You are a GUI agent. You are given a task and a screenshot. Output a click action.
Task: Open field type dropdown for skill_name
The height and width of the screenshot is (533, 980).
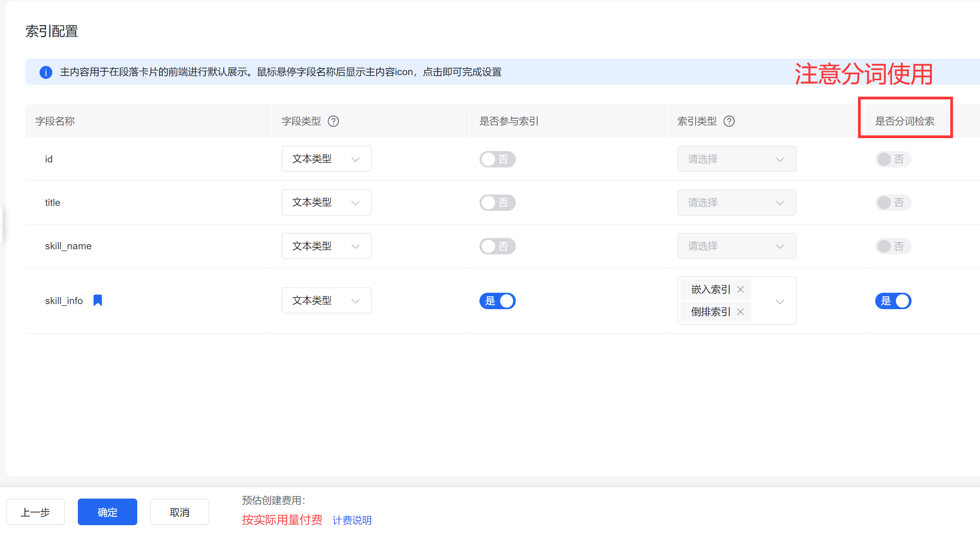(326, 246)
